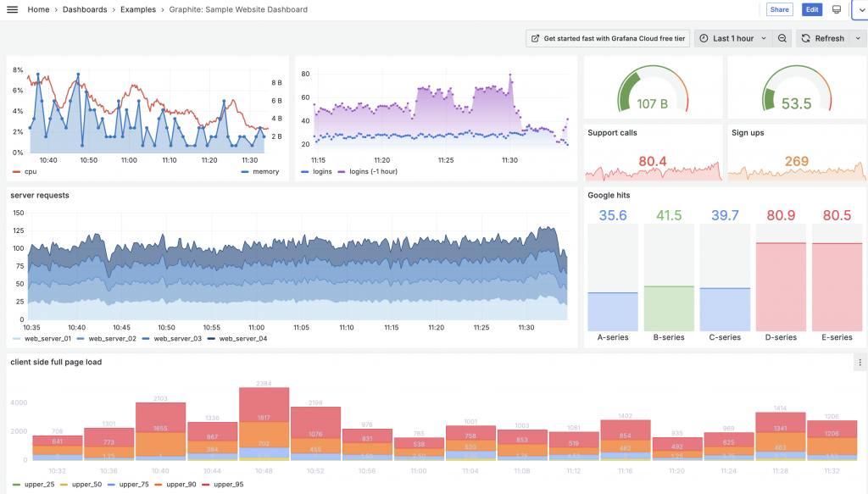Image resolution: width=868 pixels, height=494 pixels.
Task: Toggle the TV kiosk view mode icon
Action: tap(837, 9)
